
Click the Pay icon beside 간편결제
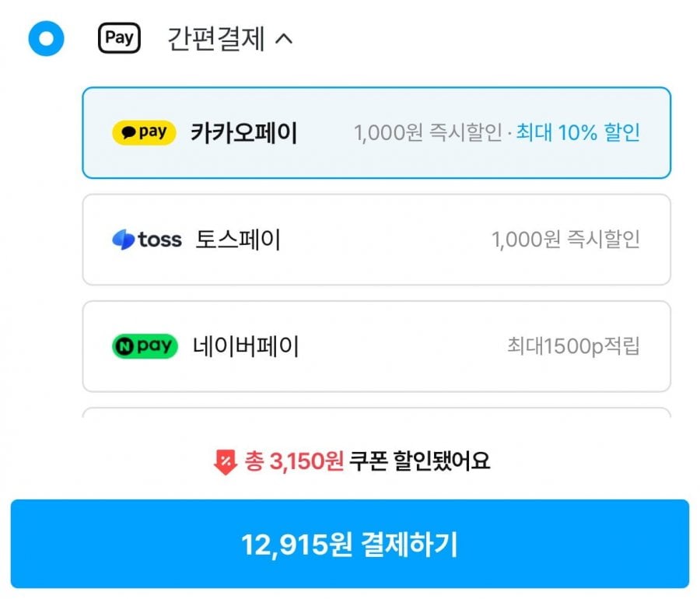coord(119,38)
